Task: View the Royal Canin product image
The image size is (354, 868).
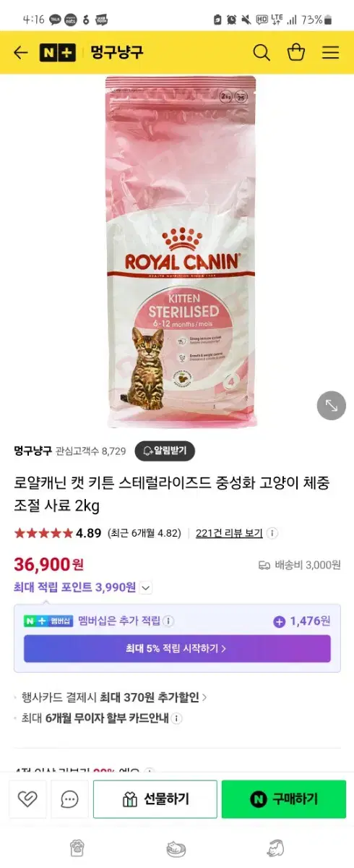Action: (181, 251)
